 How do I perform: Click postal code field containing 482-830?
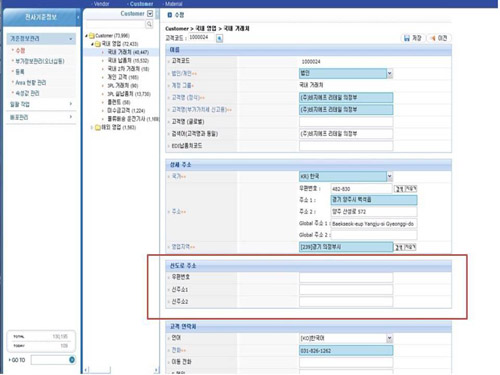click(361, 189)
